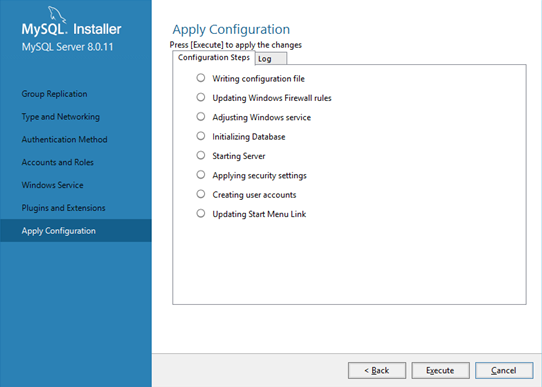
Task: Click the 'Initializing Database' text
Action: pyautogui.click(x=249, y=137)
